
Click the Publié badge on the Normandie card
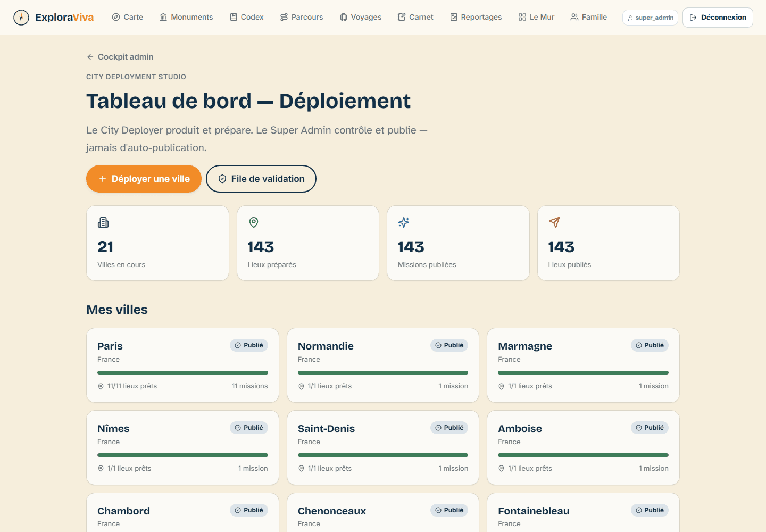[449, 345]
